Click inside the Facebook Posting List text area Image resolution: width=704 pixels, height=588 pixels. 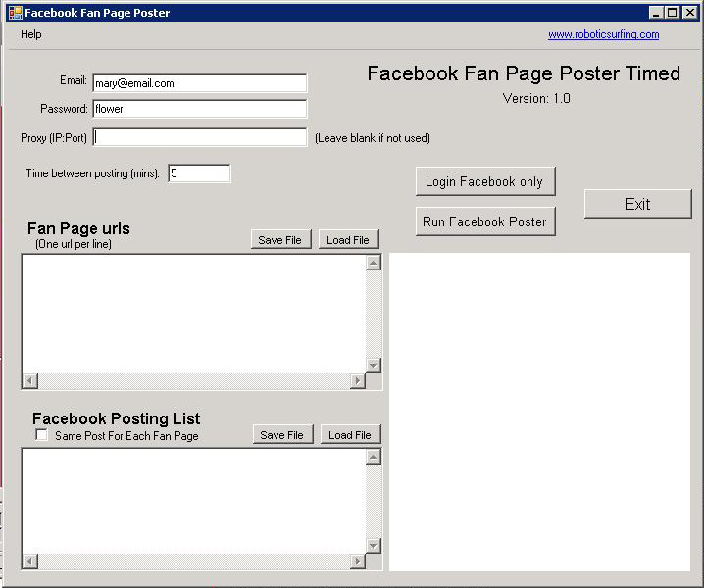193,502
